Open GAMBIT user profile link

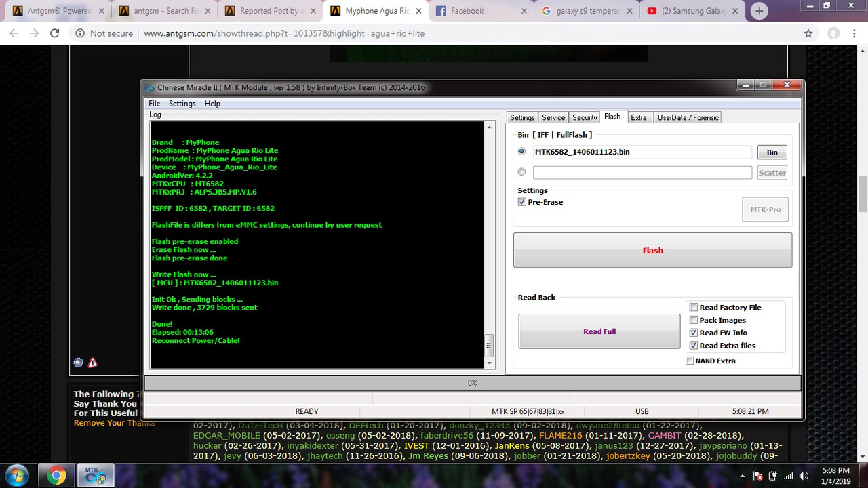pyautogui.click(x=665, y=435)
